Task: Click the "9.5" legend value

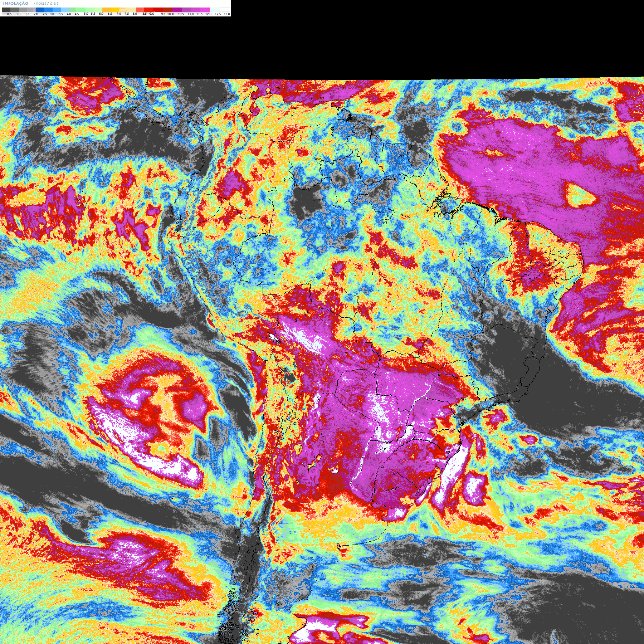Action: pos(163,14)
